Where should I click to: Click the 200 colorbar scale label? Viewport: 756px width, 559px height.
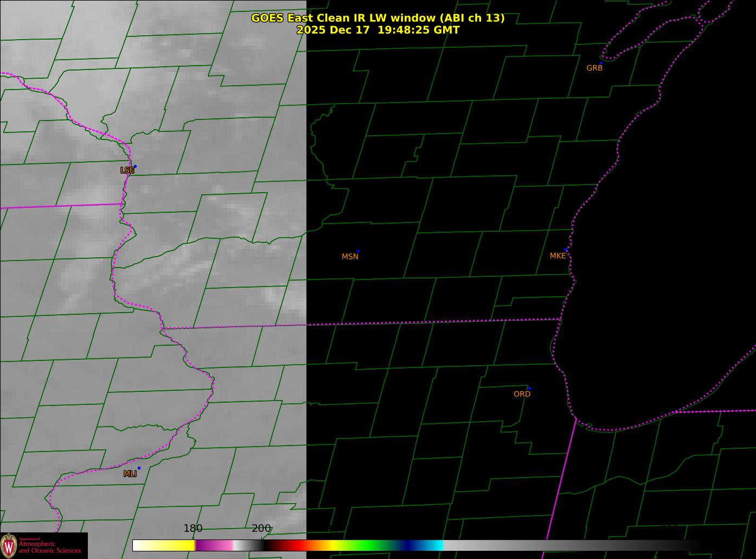pos(261,528)
